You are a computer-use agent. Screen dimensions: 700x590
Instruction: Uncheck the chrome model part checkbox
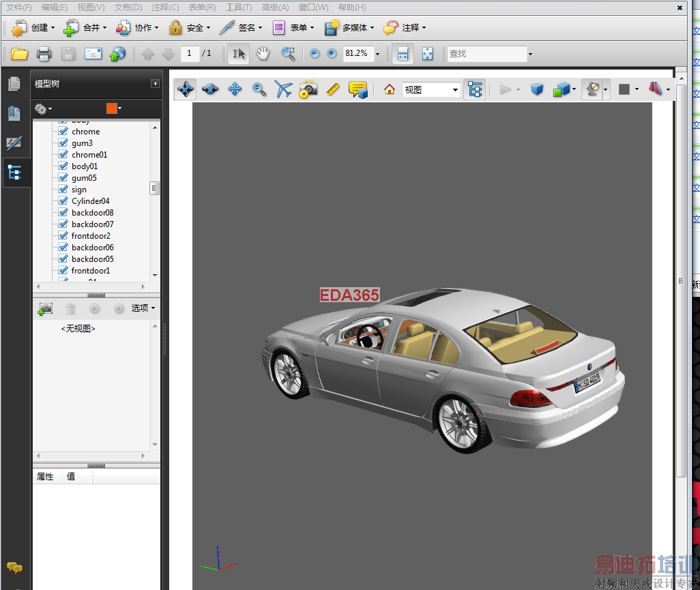tap(63, 132)
